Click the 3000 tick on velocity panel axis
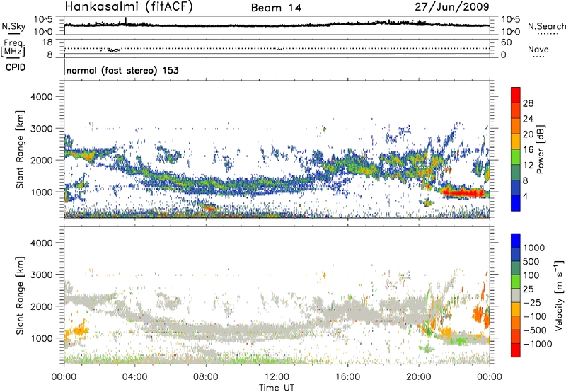The image size is (566, 392). (41, 275)
